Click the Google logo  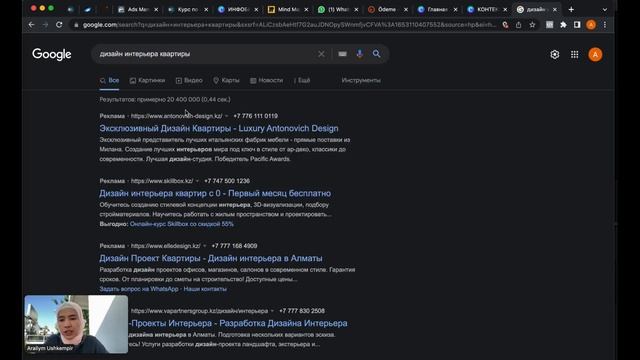(x=52, y=54)
